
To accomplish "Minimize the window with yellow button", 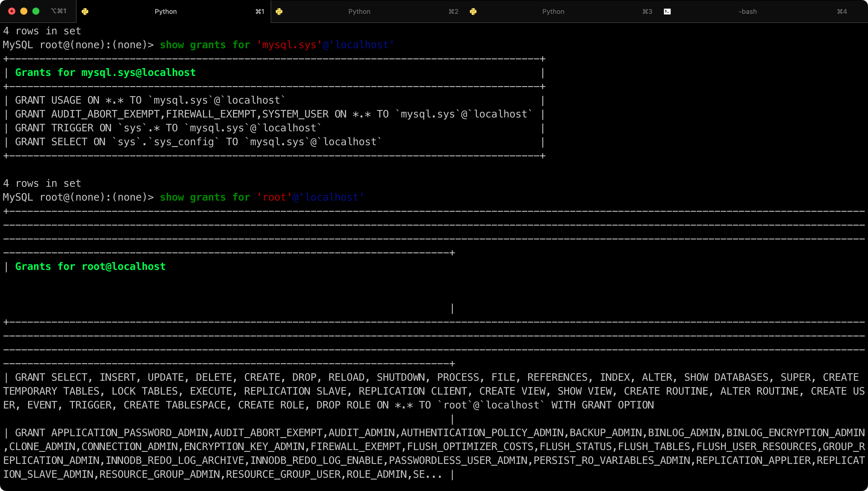I will [x=24, y=11].
